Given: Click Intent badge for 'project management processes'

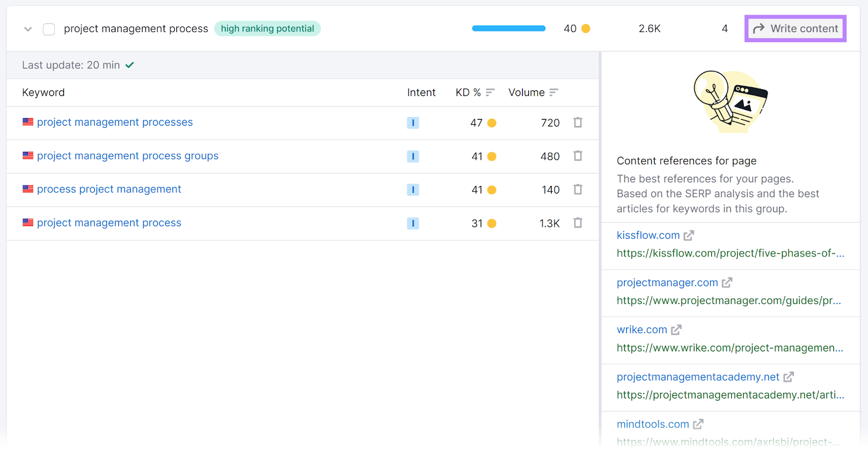Looking at the screenshot, I should (x=413, y=123).
